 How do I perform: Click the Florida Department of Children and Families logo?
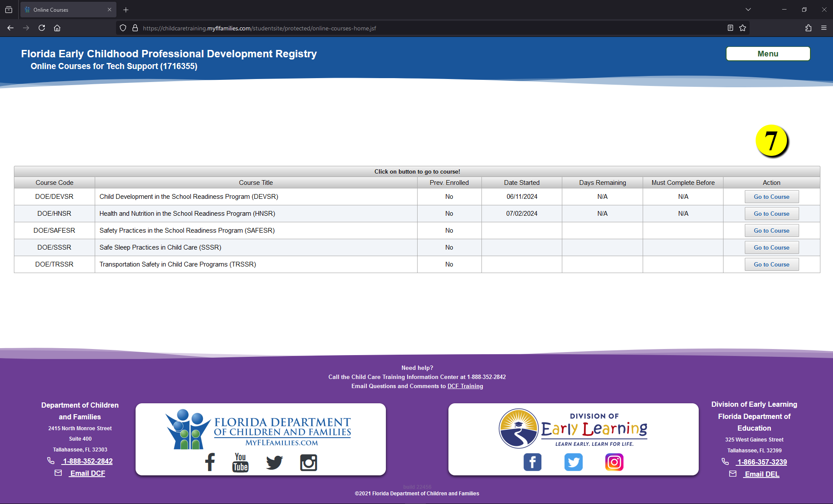click(259, 428)
